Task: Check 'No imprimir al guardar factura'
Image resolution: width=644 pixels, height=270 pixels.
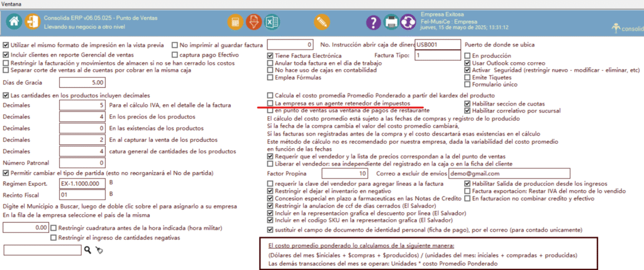Action: point(174,45)
